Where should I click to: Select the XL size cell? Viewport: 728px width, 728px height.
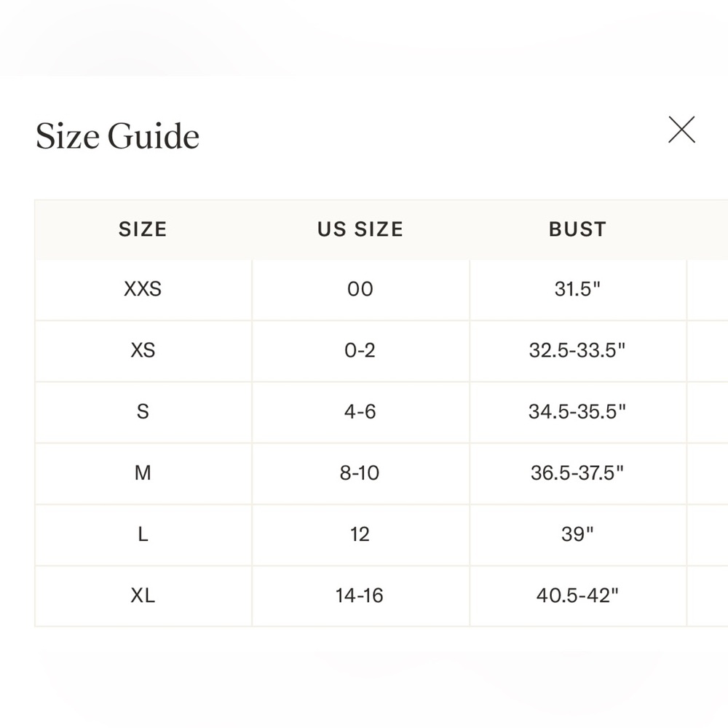pyautogui.click(x=143, y=596)
